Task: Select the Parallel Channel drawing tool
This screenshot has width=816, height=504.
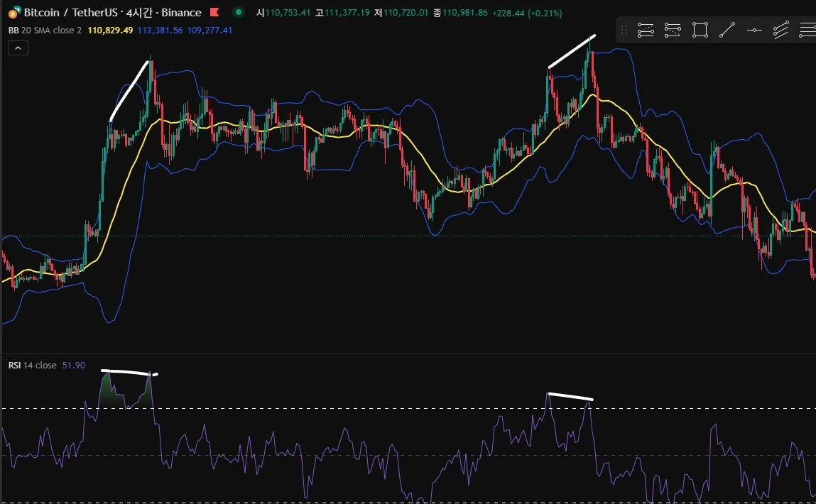Action: (781, 30)
